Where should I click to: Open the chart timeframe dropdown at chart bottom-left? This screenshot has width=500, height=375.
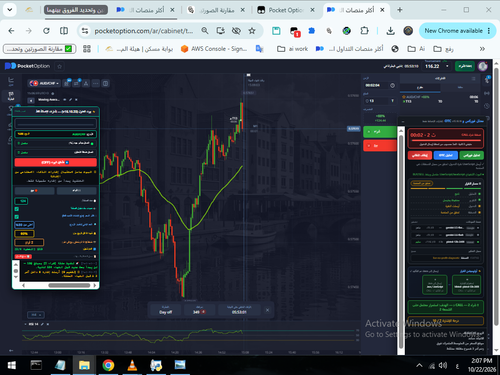pyautogui.click(x=36, y=315)
